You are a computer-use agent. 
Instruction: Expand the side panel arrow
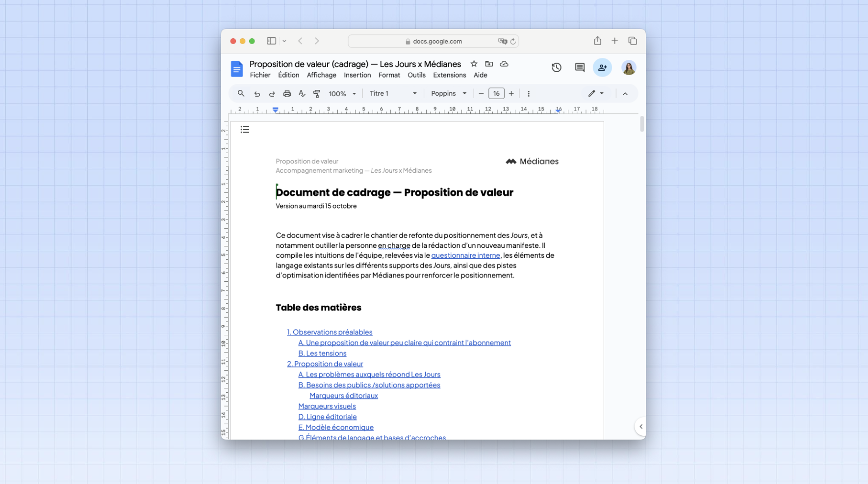tap(640, 427)
